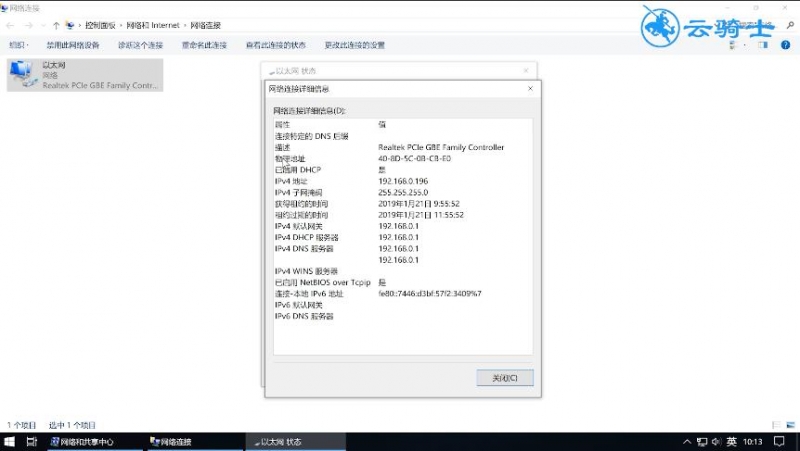
Task: Toggle the preview pane icon
Action: click(x=763, y=45)
